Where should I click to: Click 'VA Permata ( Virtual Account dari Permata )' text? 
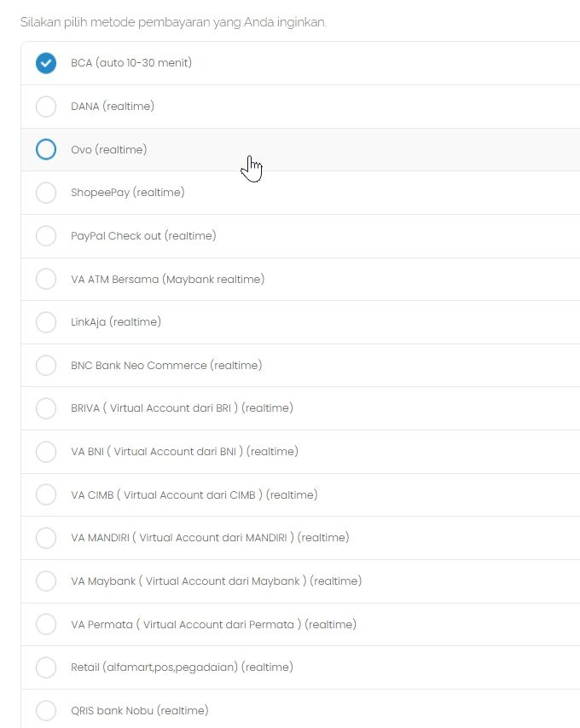(x=186, y=625)
